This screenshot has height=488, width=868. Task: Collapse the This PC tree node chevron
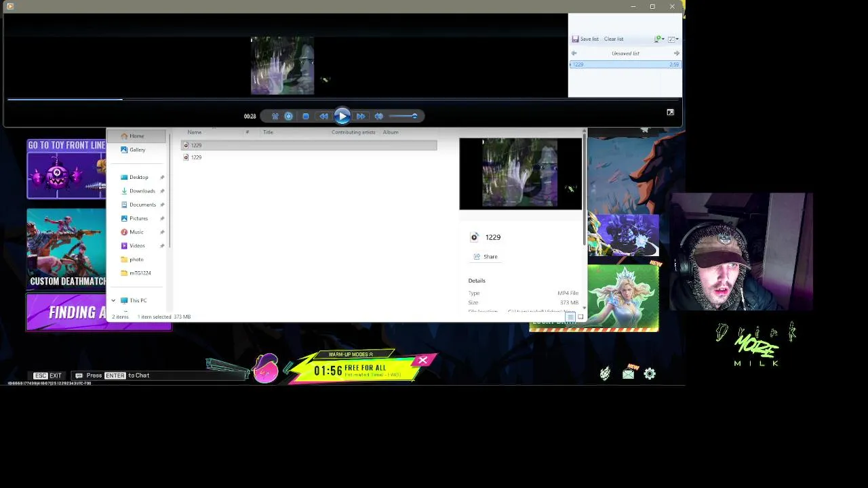point(113,300)
